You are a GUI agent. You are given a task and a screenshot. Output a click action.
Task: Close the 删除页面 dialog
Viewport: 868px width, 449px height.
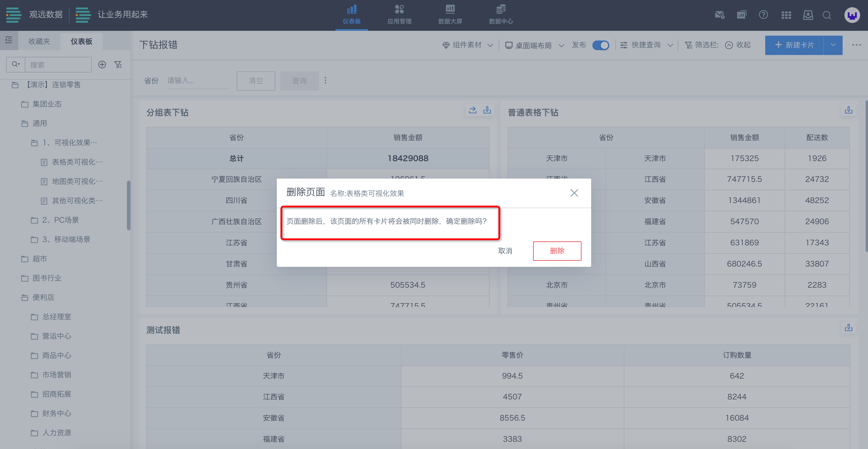pyautogui.click(x=574, y=193)
